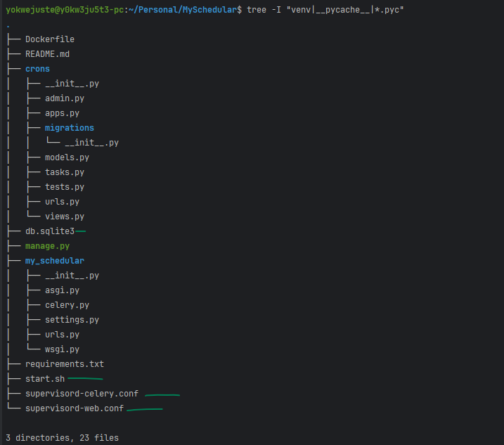
Task: Select the settings.py entry
Action: click(72, 320)
